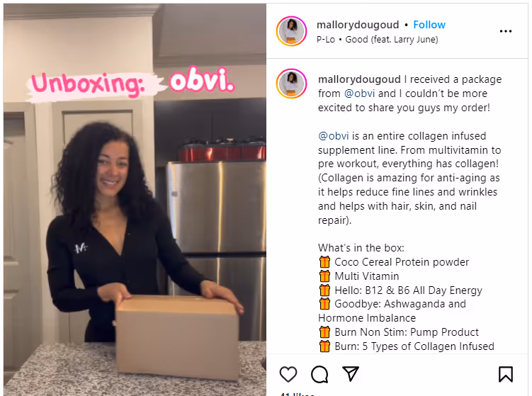The height and width of the screenshot is (396, 532).
Task: Open audio track P-Lo Good link
Action: [378, 40]
